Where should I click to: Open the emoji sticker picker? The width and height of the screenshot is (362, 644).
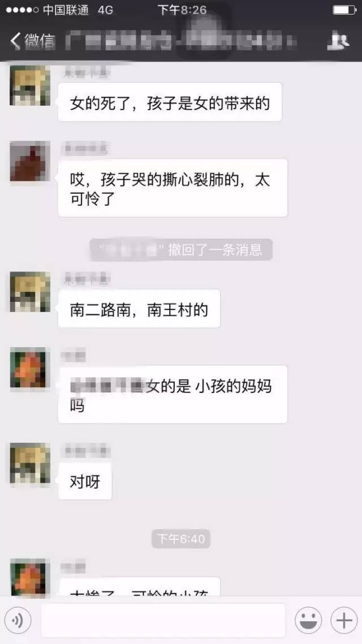(x=309, y=620)
